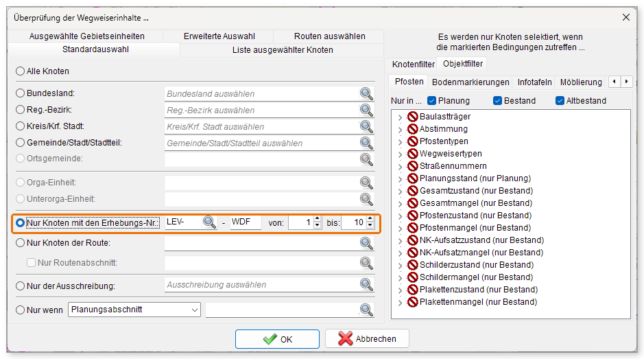Open the Bodenmarkierungen tab
644x359 pixels.
470,82
